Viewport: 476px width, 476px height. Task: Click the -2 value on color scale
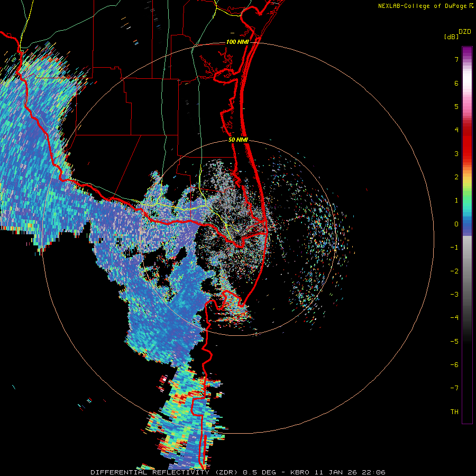click(x=454, y=271)
